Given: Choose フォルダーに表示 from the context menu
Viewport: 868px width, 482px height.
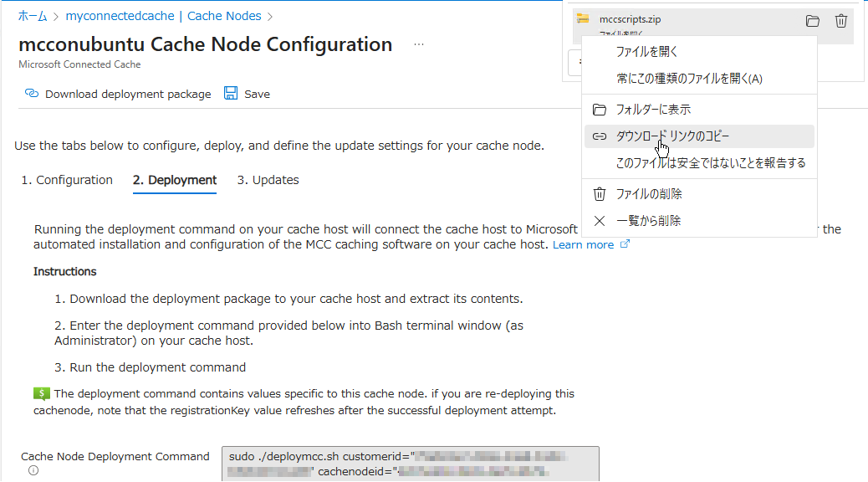Looking at the screenshot, I should point(652,109).
